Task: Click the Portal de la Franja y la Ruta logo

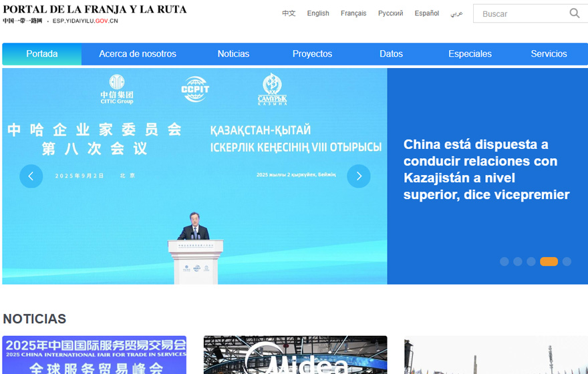Action: (x=94, y=14)
